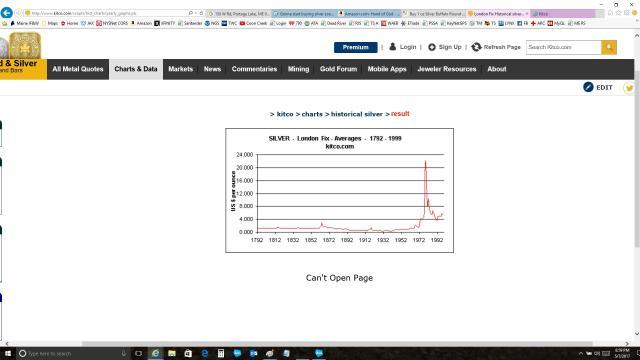
Task: Click the blue EDIT pencil icon
Action: (x=588, y=87)
